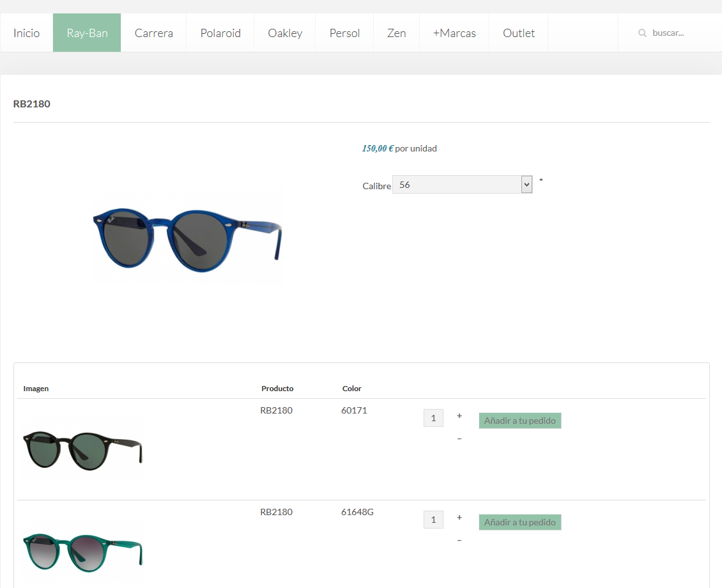This screenshot has height=588, width=722.
Task: Click the color code 61648G
Action: point(357,512)
